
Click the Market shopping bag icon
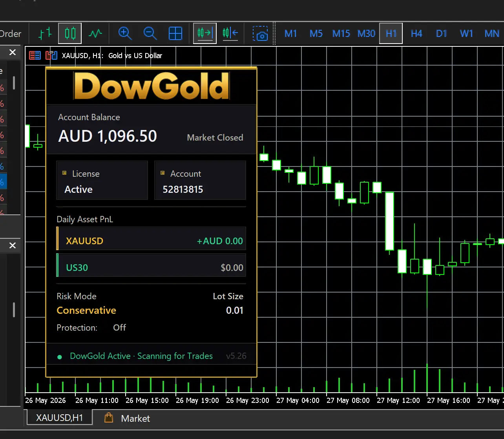pyautogui.click(x=109, y=418)
